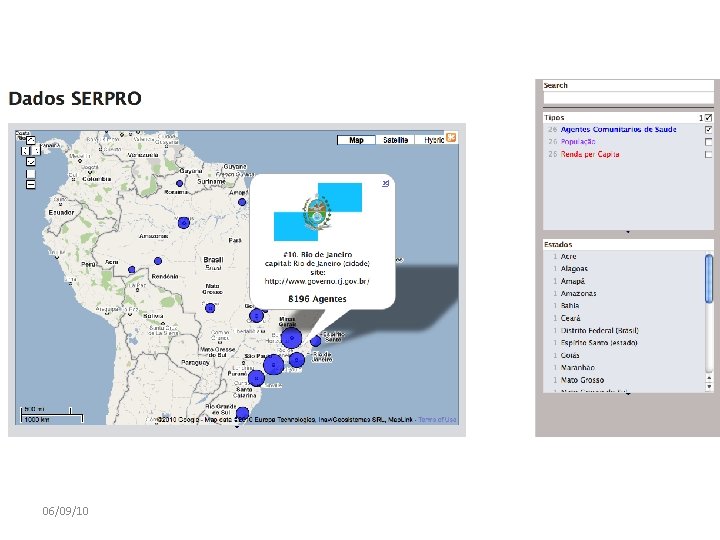Select Goiás in the Estados list
This screenshot has width=720, height=540.
(570, 355)
